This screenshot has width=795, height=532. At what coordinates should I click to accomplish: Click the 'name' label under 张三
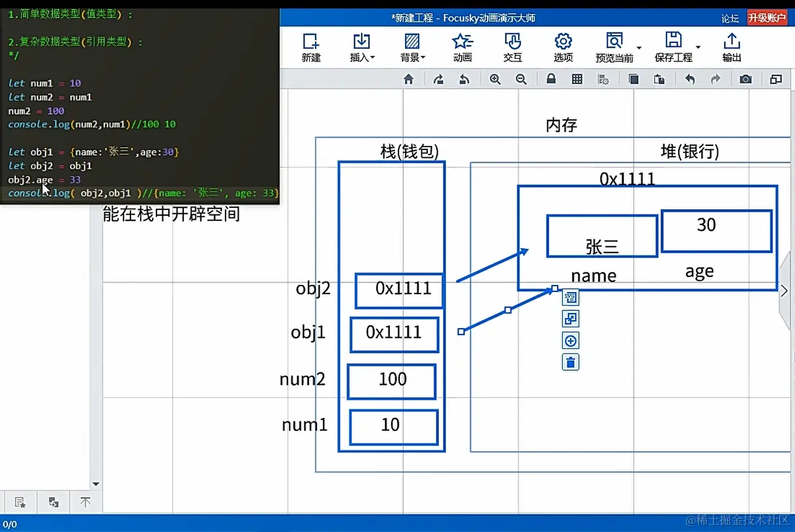click(593, 275)
